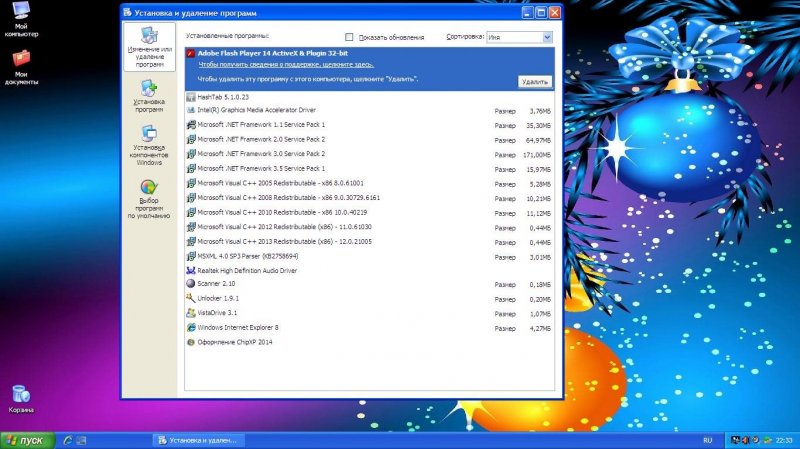Image resolution: width=800 pixels, height=449 pixels.
Task: Select Adobe Flash Player 14 ActiveX & Plugin title
Action: [272, 53]
